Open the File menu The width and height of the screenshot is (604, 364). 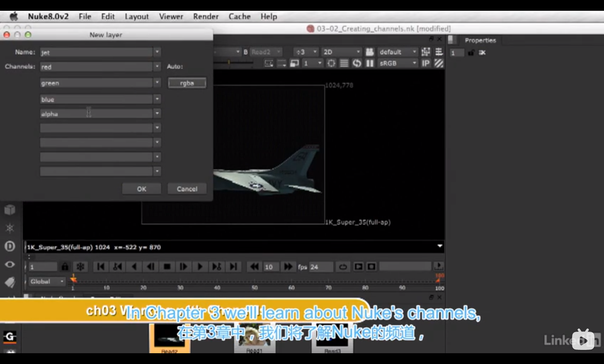pos(85,17)
